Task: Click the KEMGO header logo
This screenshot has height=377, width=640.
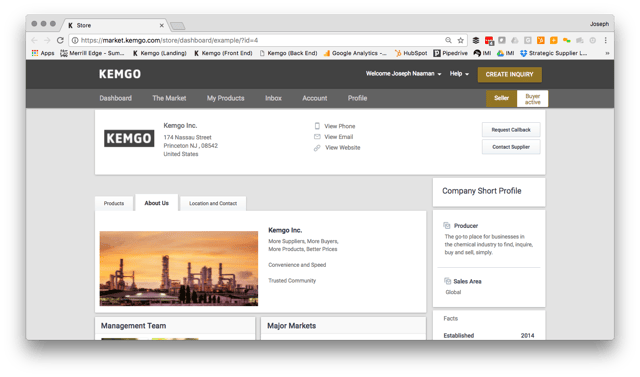Action: [120, 74]
